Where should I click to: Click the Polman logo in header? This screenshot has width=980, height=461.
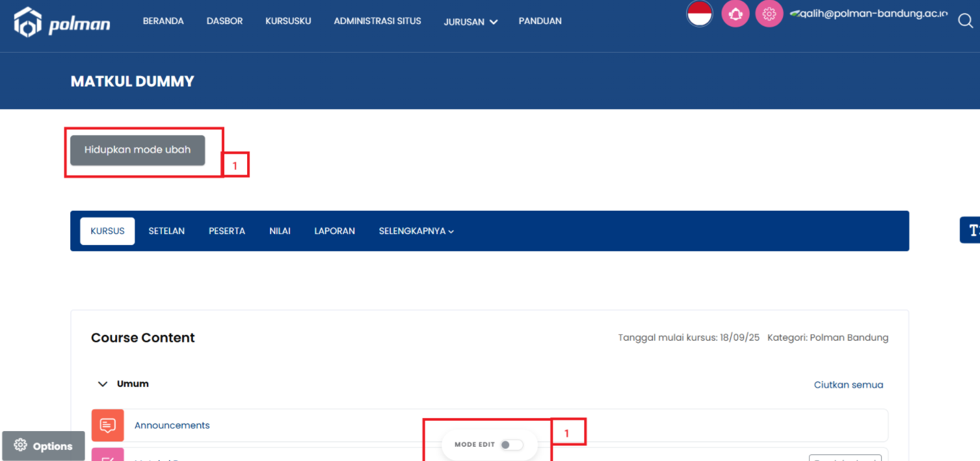[x=62, y=23]
